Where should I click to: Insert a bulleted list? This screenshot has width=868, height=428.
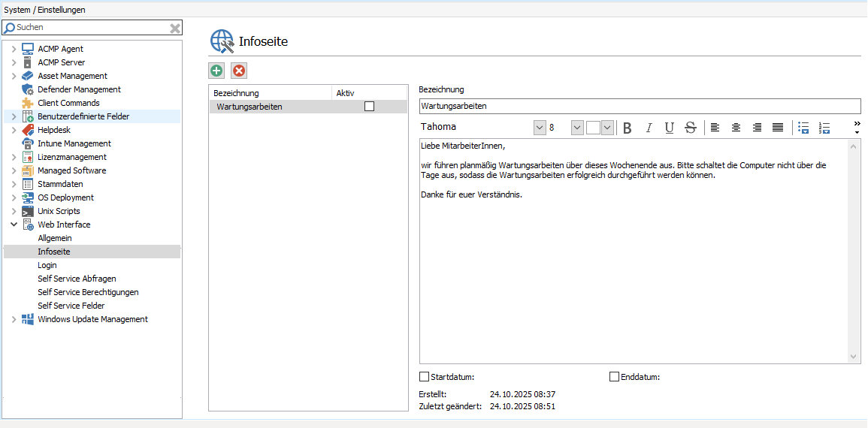pyautogui.click(x=804, y=128)
